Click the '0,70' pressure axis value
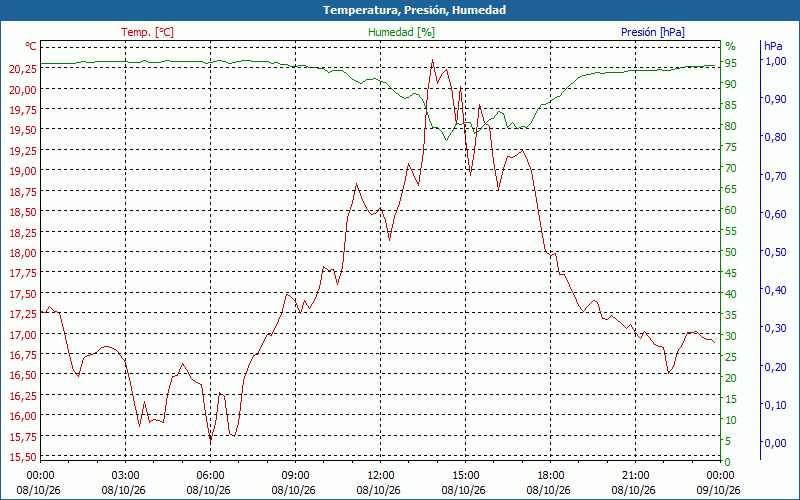The width and height of the screenshot is (800, 500). point(776,176)
